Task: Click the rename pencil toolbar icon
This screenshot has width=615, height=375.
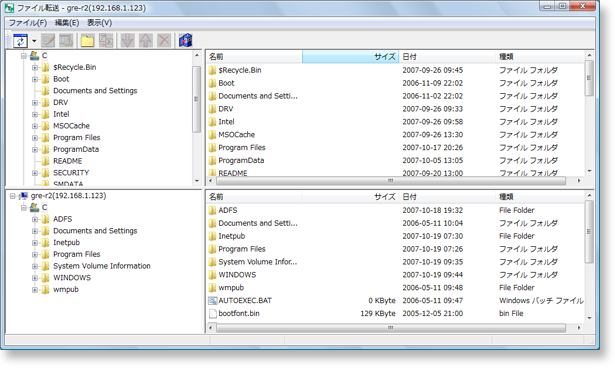Action: click(x=48, y=40)
